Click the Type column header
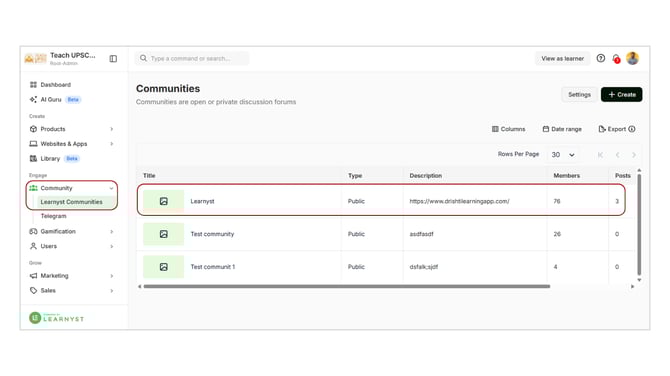Viewport: 670px width, 376px height. [x=355, y=176]
